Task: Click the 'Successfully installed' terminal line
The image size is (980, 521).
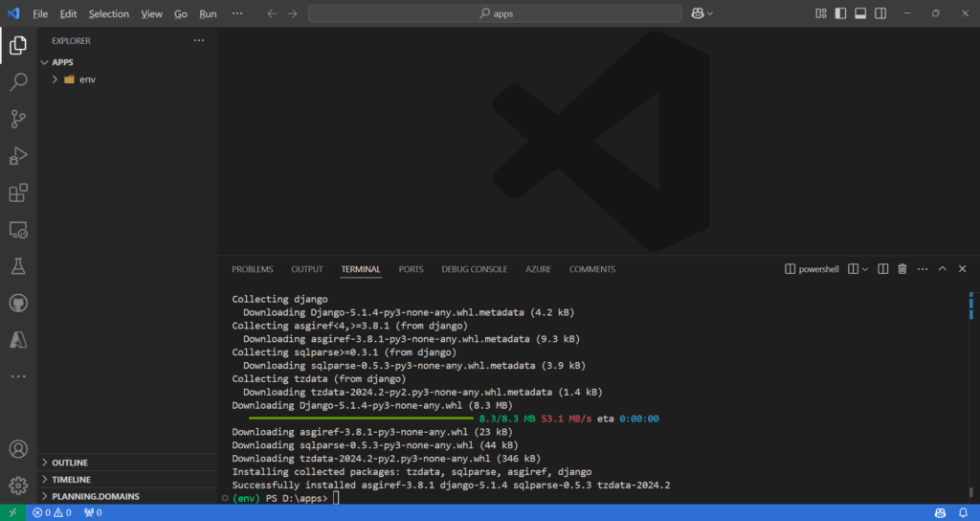Action: pos(451,486)
